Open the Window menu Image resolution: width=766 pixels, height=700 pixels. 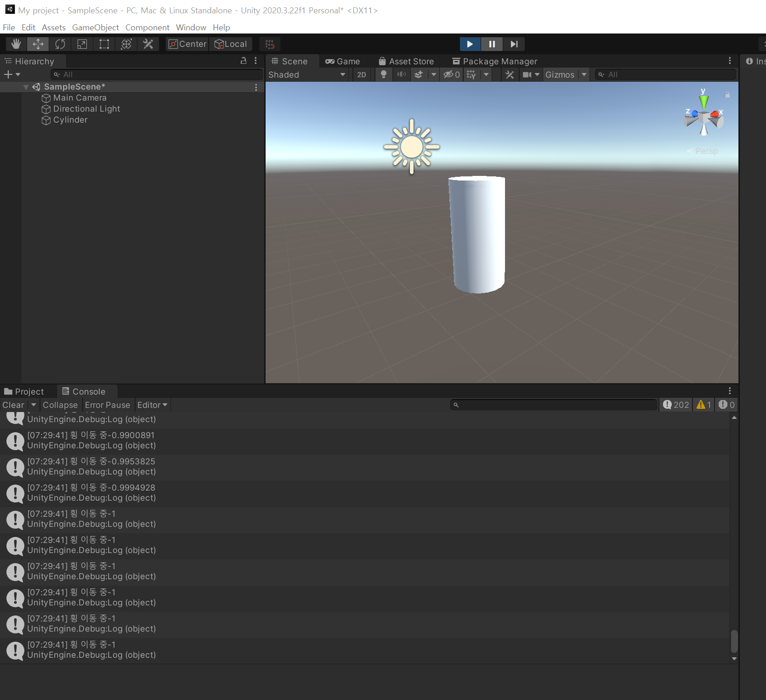(x=191, y=28)
